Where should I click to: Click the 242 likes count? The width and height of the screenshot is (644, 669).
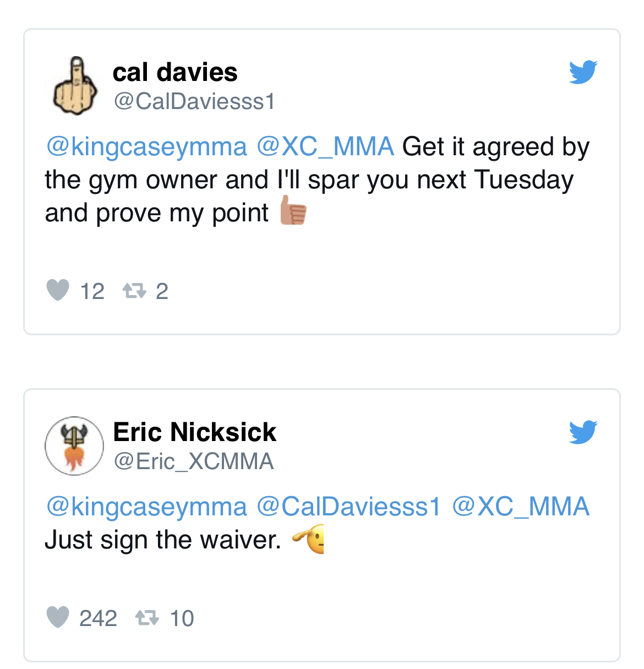(x=98, y=618)
